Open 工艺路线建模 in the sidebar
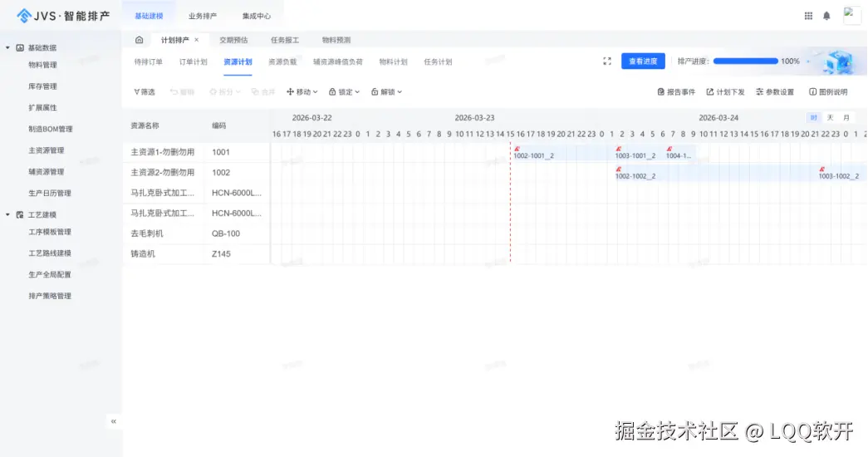Viewport: 868px width, 457px height. (x=50, y=253)
